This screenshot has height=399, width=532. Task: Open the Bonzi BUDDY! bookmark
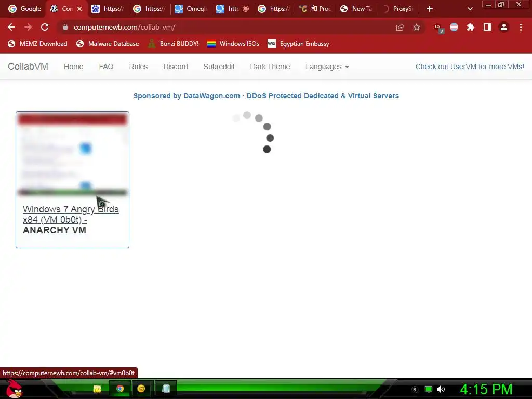[174, 44]
